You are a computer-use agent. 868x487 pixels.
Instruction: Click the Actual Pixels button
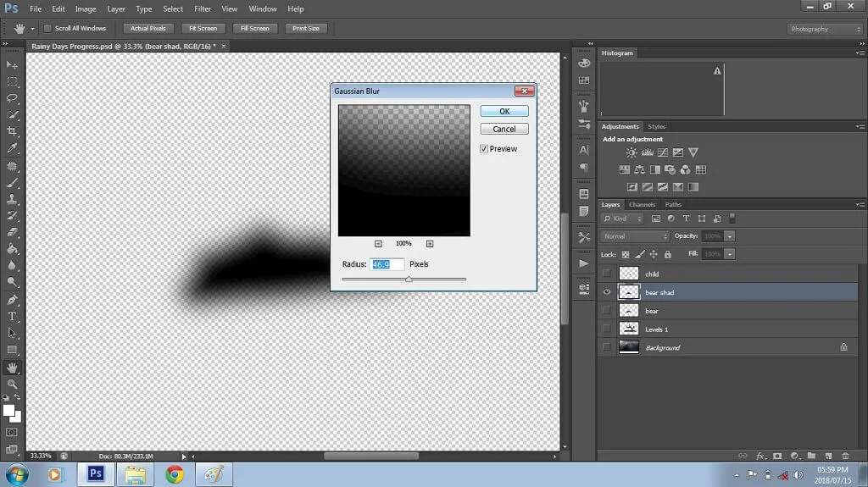(147, 28)
